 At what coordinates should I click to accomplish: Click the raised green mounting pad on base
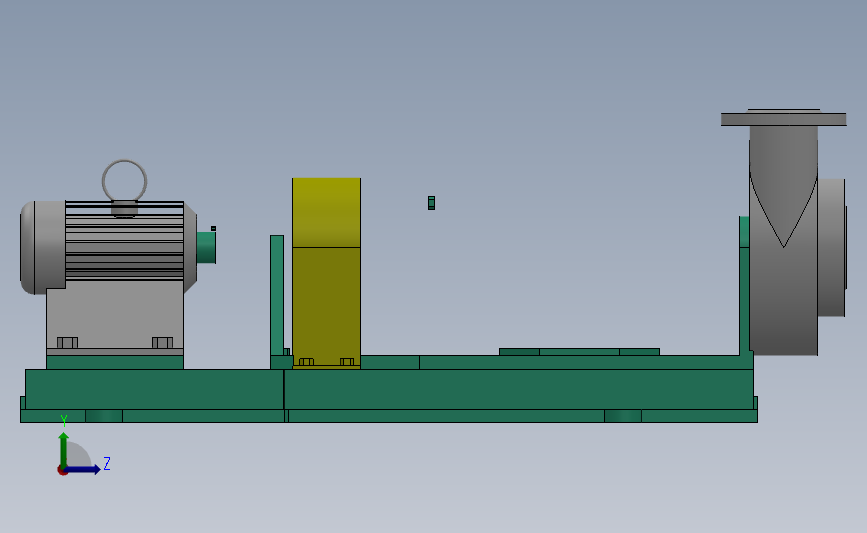pos(579,352)
